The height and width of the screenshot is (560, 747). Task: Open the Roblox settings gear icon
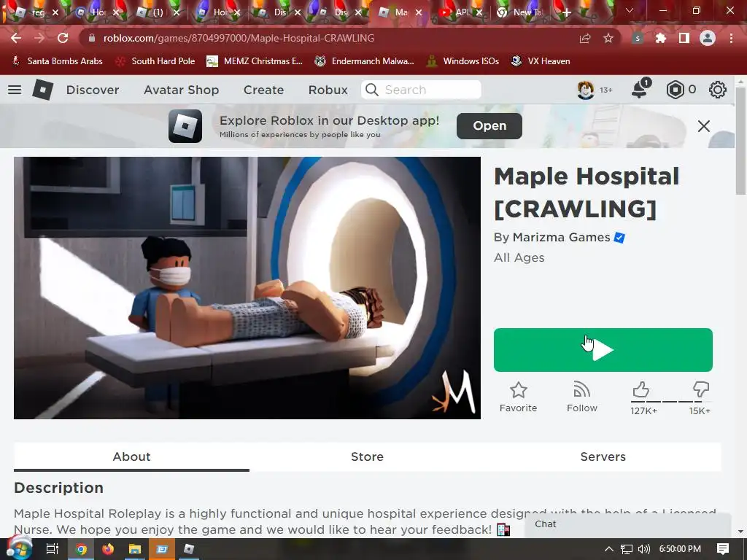pyautogui.click(x=718, y=90)
